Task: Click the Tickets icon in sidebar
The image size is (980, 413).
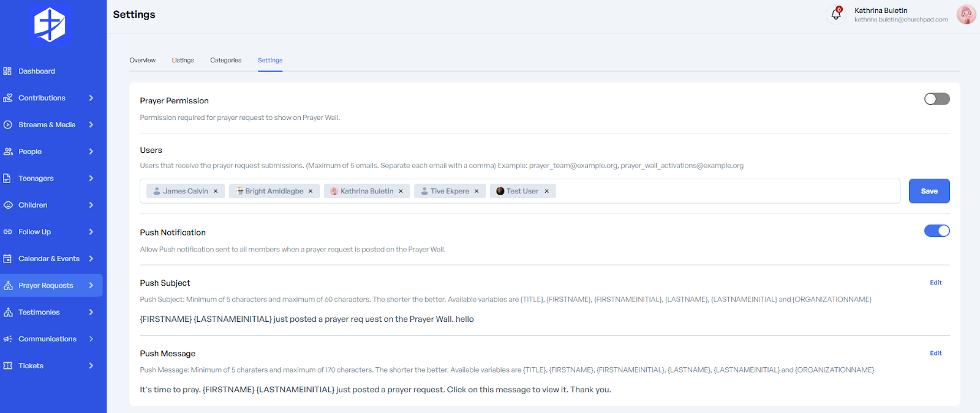Action: (7, 366)
